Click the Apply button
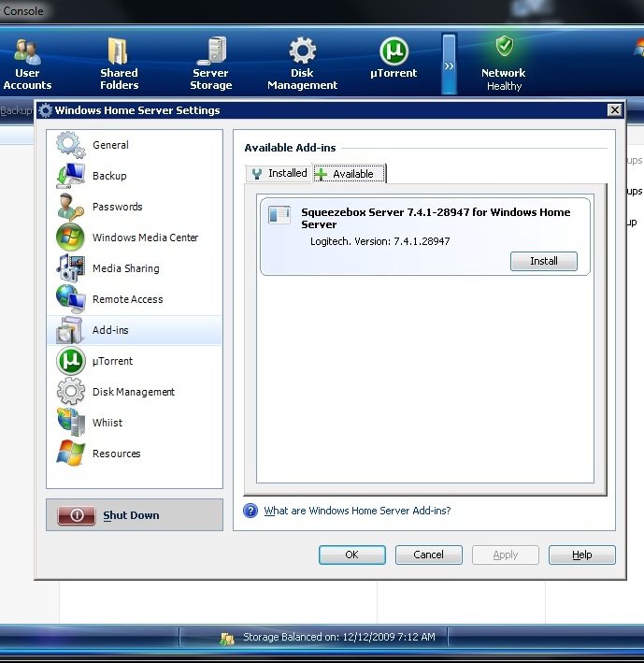 coord(506,555)
